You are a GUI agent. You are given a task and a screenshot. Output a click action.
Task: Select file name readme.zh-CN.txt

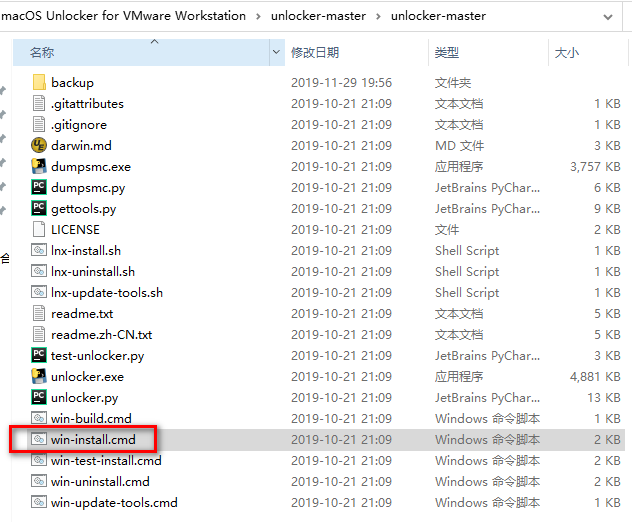pos(102,335)
